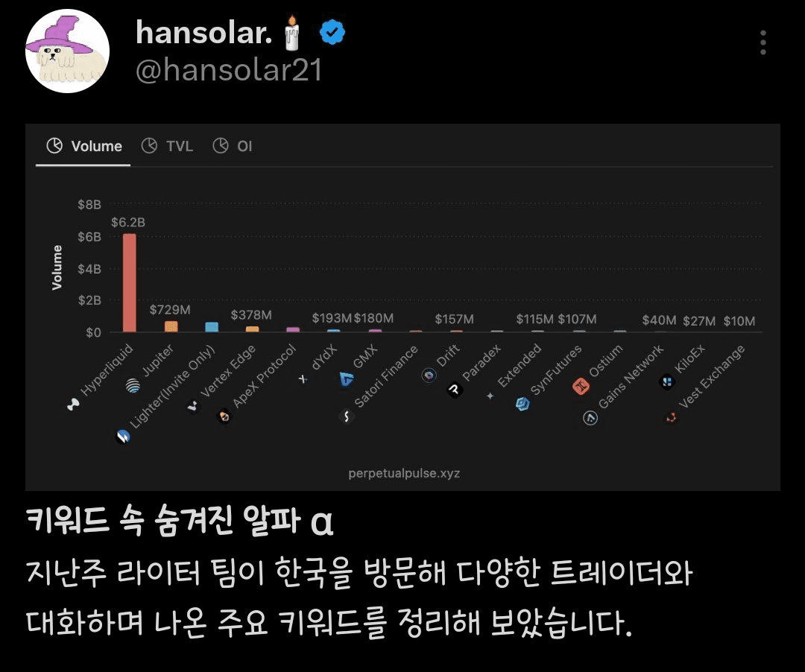
Task: Switch to the TVL tab
Action: pos(168,146)
